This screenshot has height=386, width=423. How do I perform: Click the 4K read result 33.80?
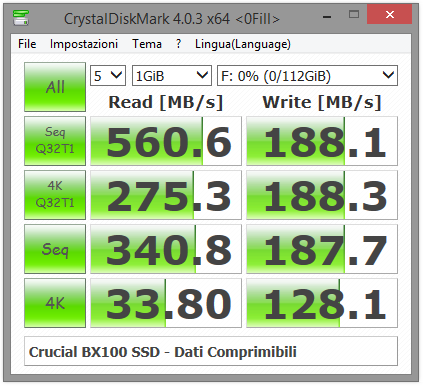166,303
